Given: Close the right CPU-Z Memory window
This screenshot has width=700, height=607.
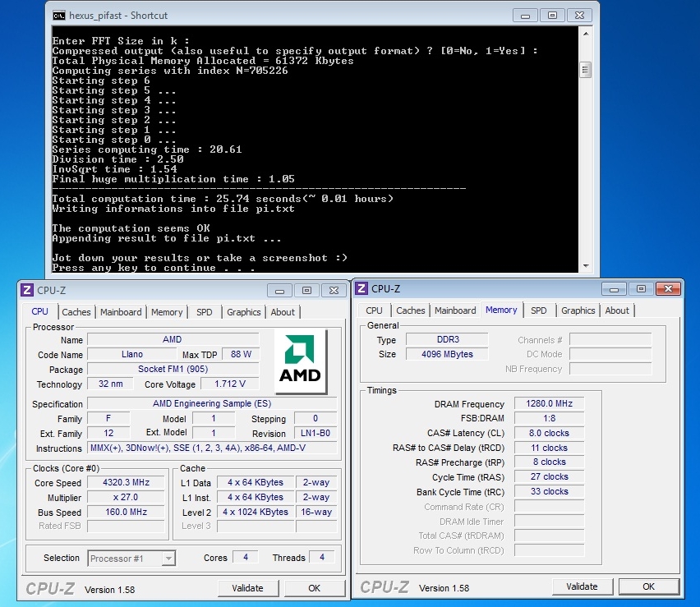Looking at the screenshot, I should (x=668, y=289).
